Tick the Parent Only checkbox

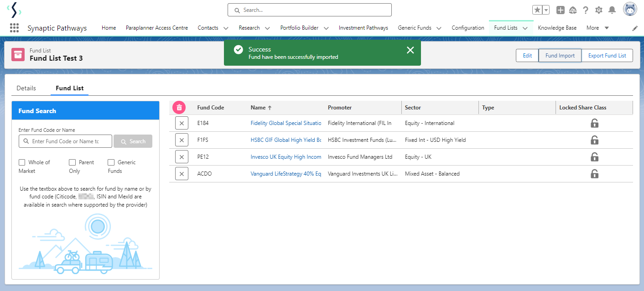click(72, 162)
